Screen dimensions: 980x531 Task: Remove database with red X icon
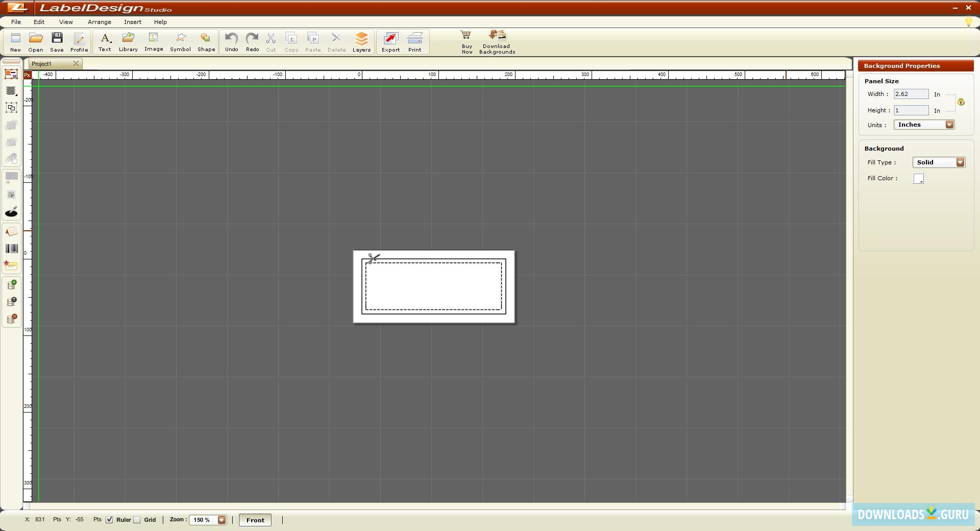11,320
